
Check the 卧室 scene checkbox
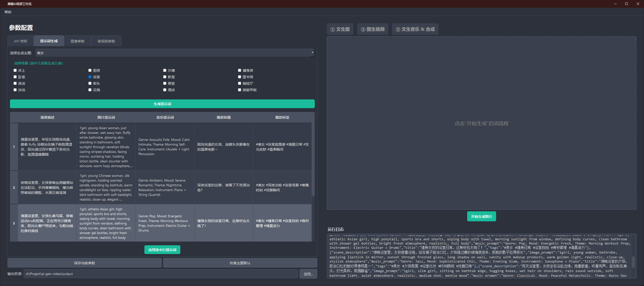pos(15,77)
